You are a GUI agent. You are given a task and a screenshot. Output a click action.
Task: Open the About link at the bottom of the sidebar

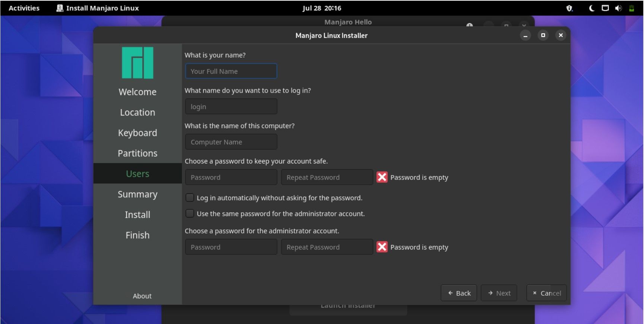coord(142,296)
